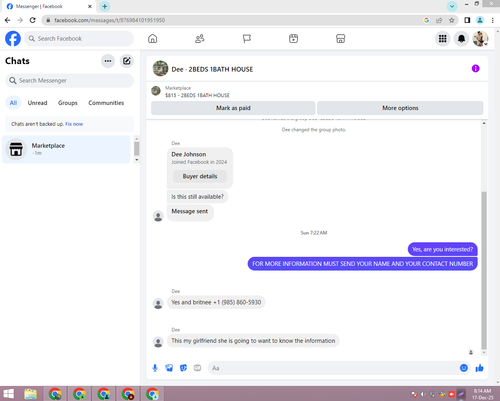Send a thumbs-up like
The height and width of the screenshot is (401, 500).
click(x=479, y=368)
